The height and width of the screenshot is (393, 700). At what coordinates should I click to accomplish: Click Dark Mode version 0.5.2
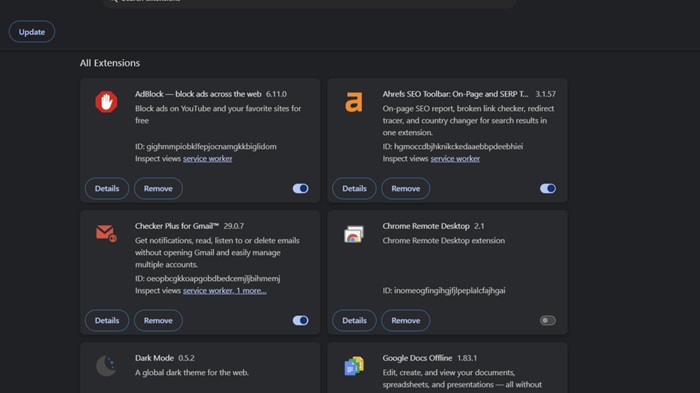coord(186,358)
